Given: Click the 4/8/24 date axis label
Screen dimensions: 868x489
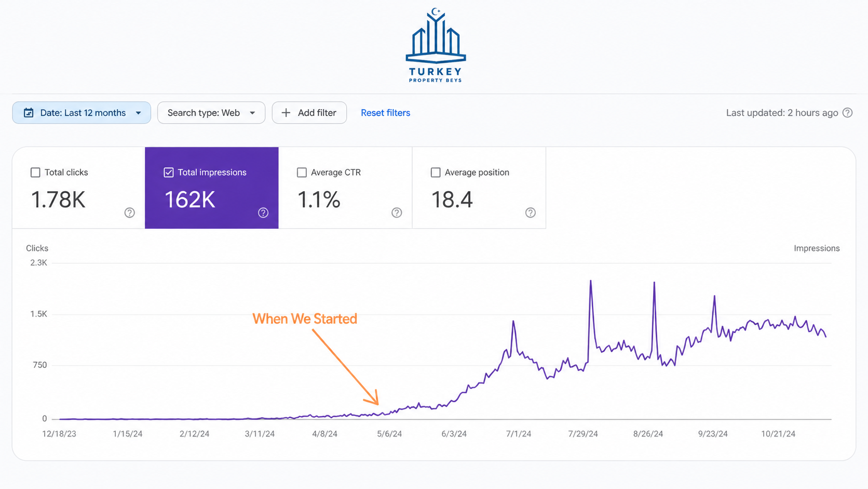Looking at the screenshot, I should [x=324, y=434].
